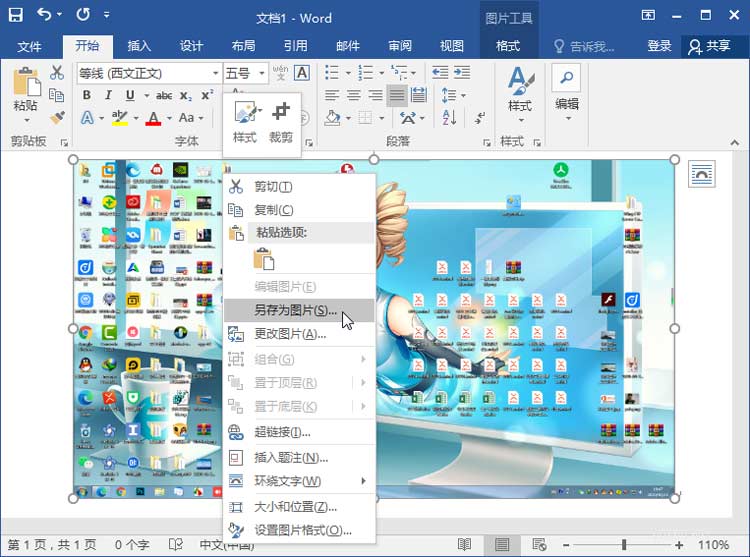Center align the paragraph

[354, 95]
